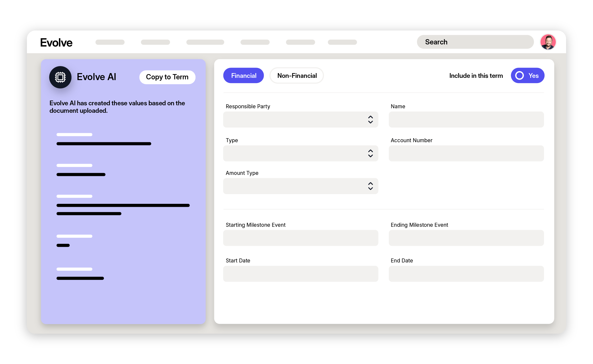Click the Start Date field

click(301, 274)
